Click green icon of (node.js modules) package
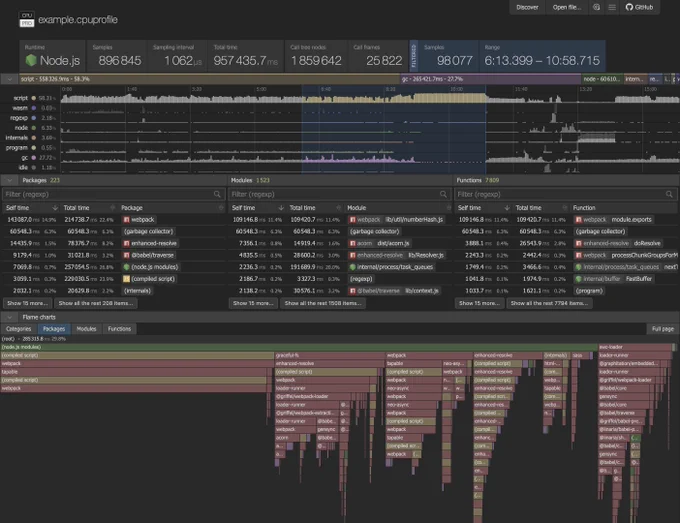The width and height of the screenshot is (680, 523). 127,267
